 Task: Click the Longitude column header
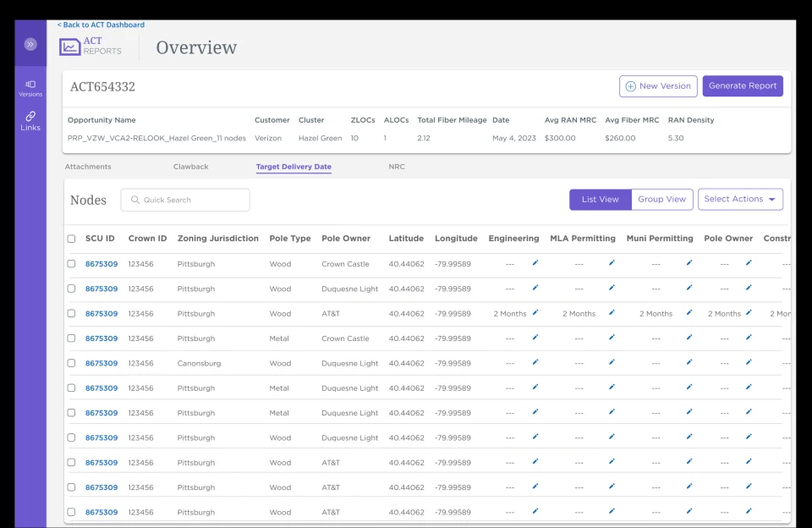pyautogui.click(x=456, y=239)
